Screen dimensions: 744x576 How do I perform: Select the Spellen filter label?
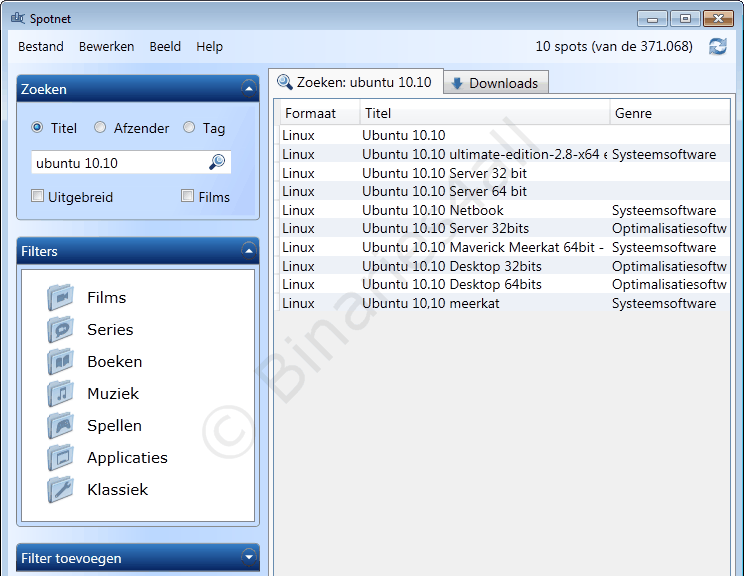point(114,426)
